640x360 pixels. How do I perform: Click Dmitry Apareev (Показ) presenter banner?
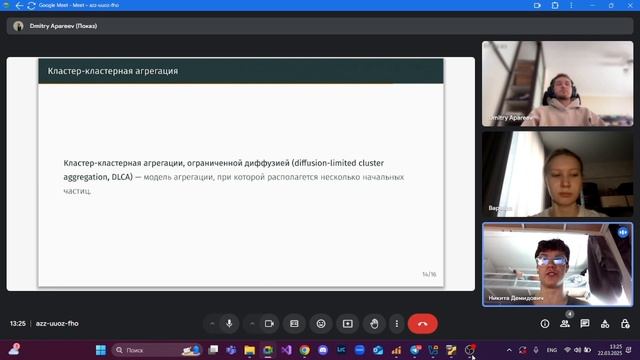point(320,26)
